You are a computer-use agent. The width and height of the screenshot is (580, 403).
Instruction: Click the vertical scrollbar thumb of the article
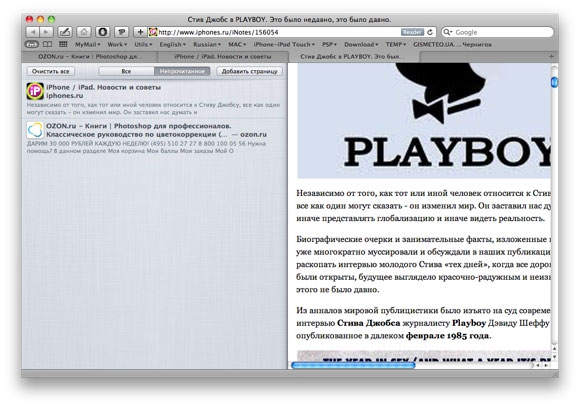(x=554, y=82)
